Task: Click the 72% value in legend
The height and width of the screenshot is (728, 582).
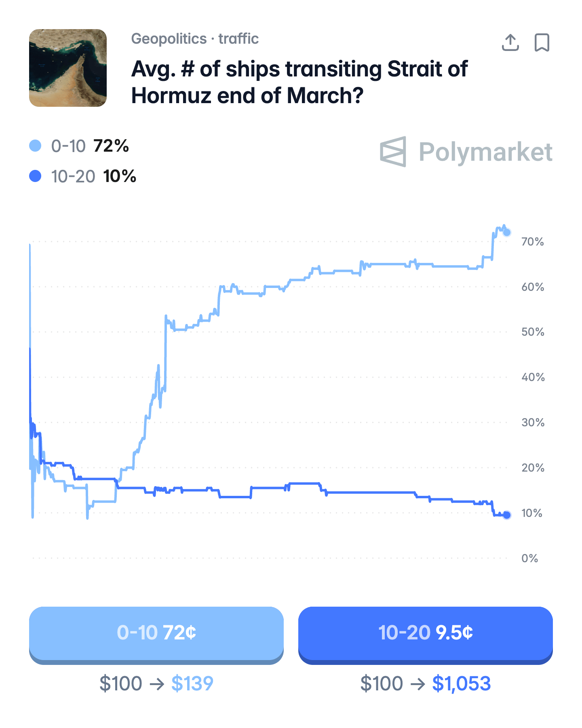Action: pos(111,146)
